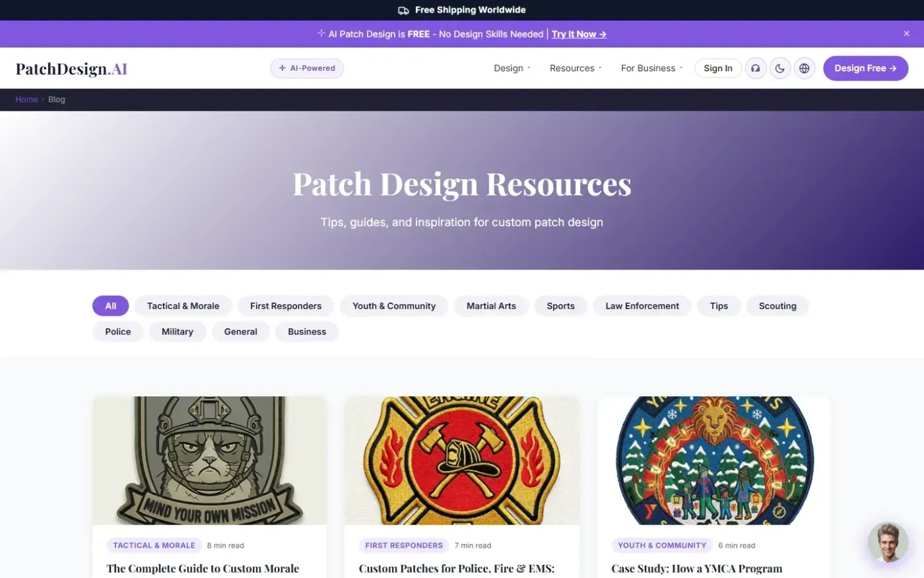Select the General category

241,332
